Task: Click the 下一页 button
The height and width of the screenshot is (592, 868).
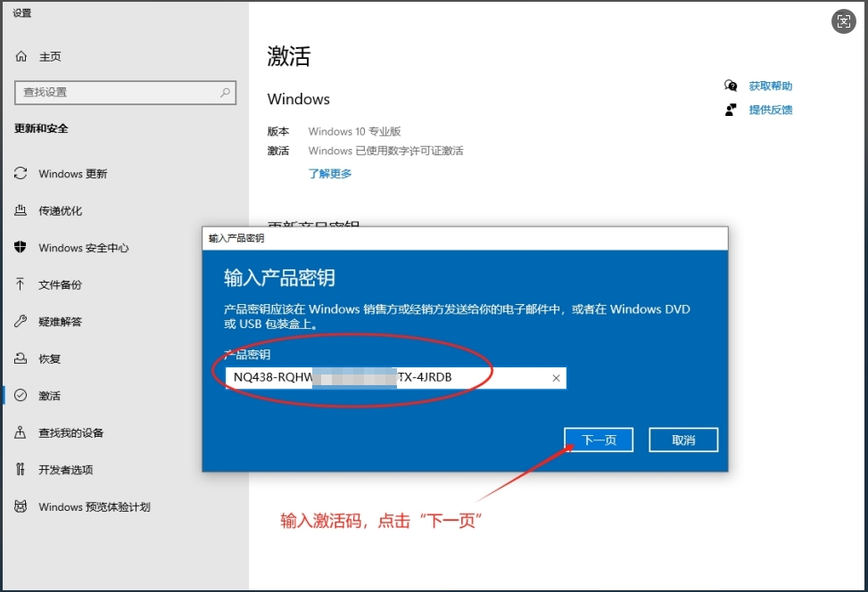Action: point(599,440)
